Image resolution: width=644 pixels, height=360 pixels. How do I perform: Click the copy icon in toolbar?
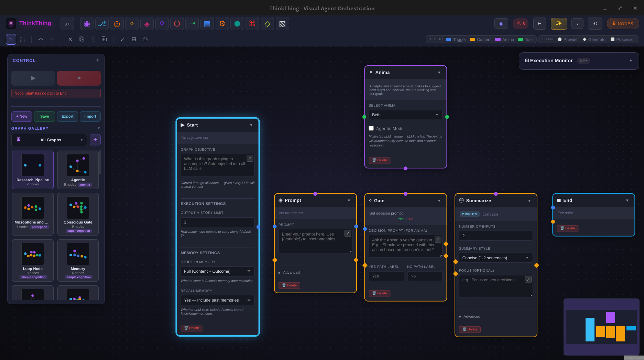[x=81, y=39]
